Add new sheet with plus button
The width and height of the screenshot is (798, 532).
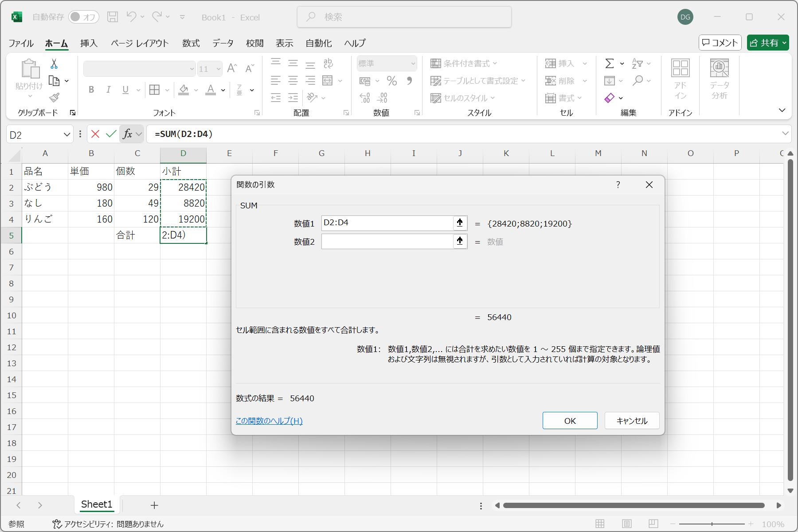tap(154, 505)
